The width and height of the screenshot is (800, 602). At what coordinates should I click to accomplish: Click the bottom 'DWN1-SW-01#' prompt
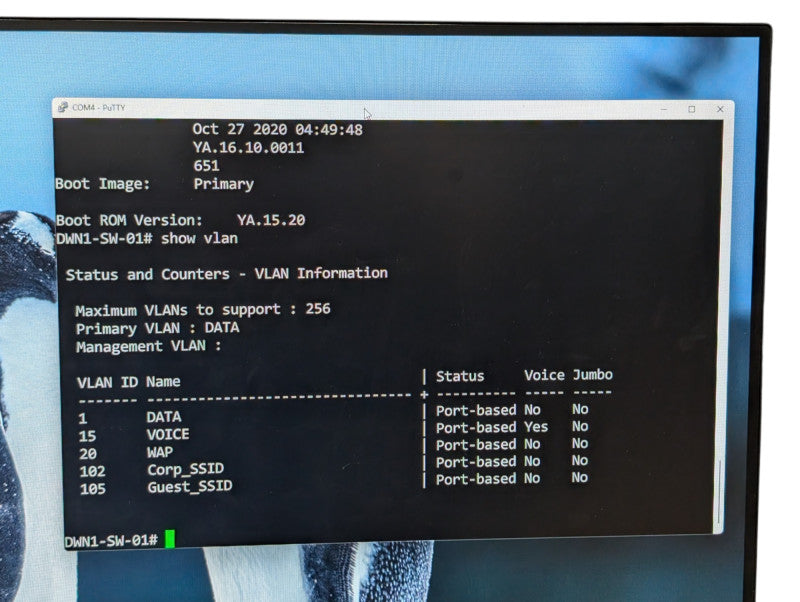tap(111, 541)
